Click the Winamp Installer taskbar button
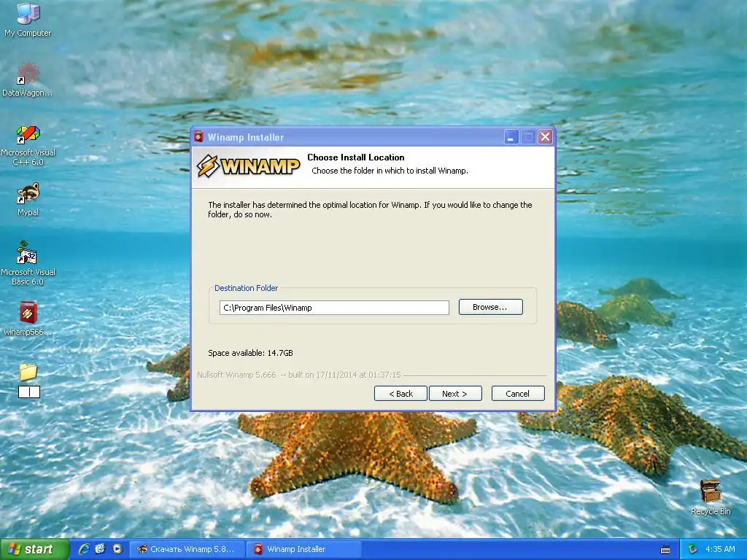Screen dimensions: 747x560 [305, 550]
